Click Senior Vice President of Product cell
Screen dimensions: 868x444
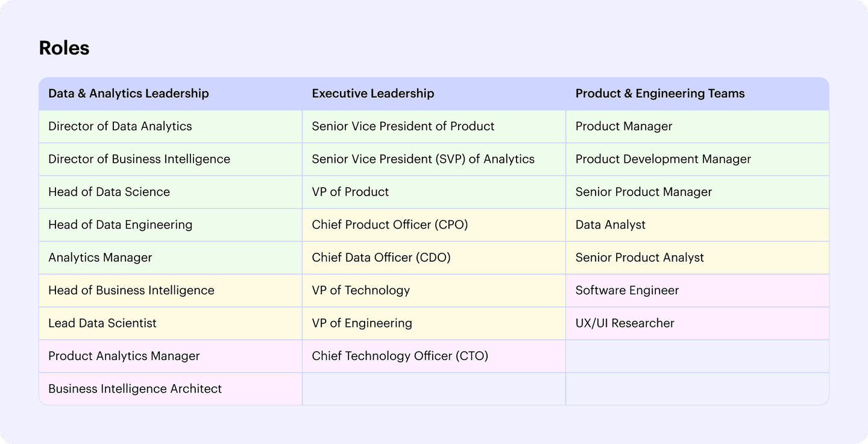tap(403, 127)
